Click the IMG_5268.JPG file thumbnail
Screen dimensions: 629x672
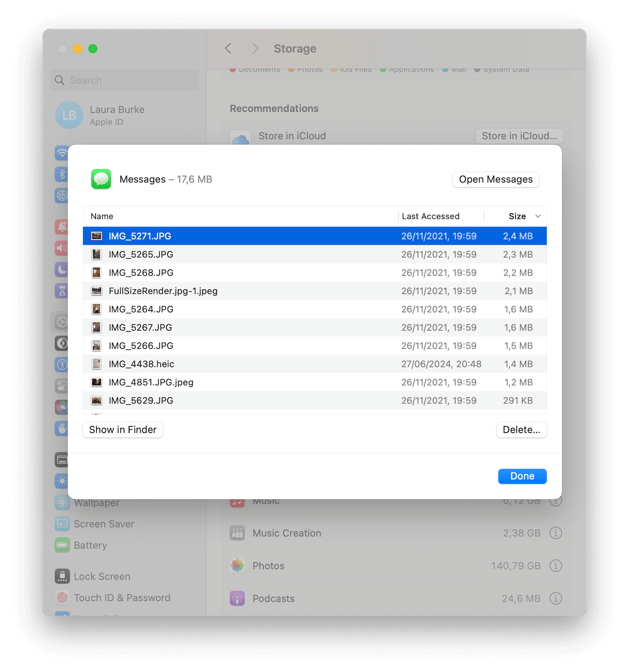coord(97,272)
